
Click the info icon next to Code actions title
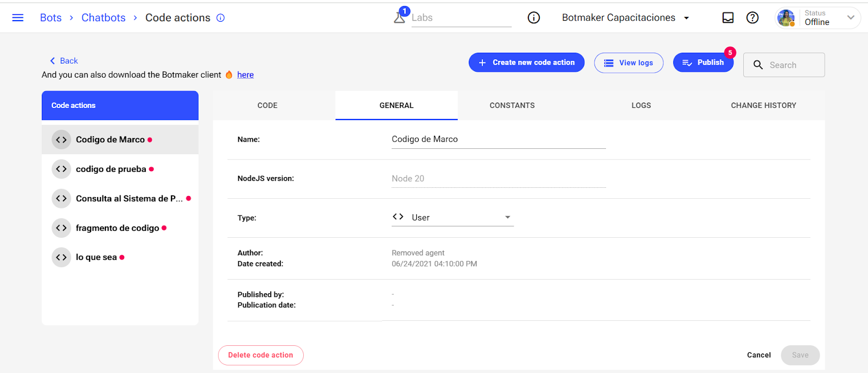click(x=221, y=18)
